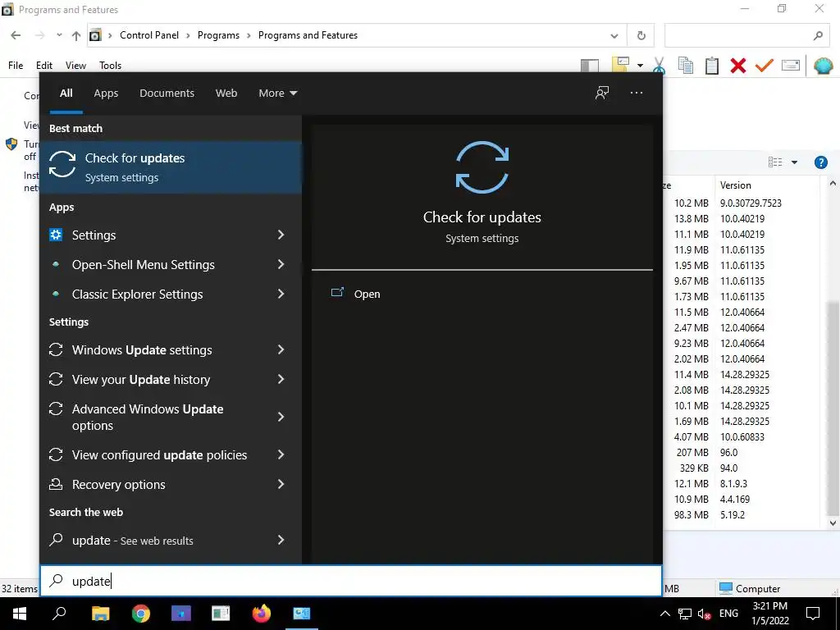
Task: Open the Edit menu
Action: click(x=44, y=66)
